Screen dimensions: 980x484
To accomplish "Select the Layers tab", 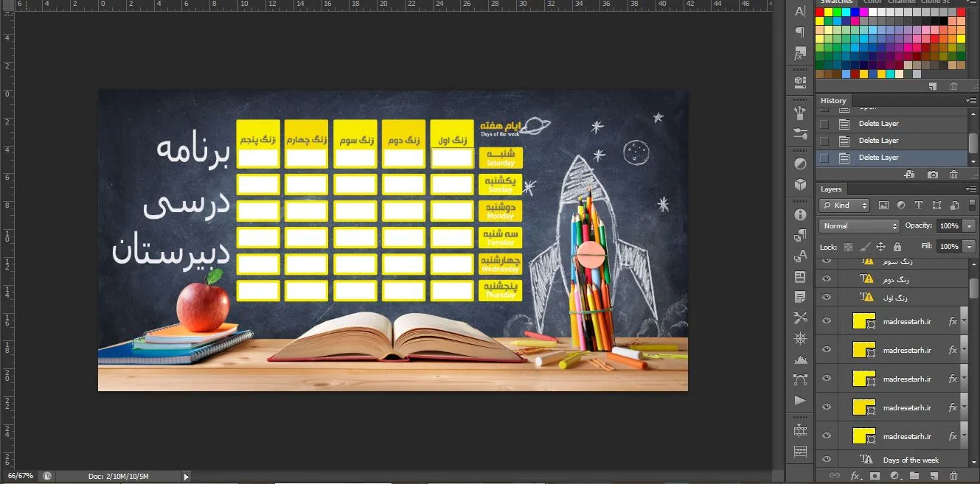I will point(831,189).
